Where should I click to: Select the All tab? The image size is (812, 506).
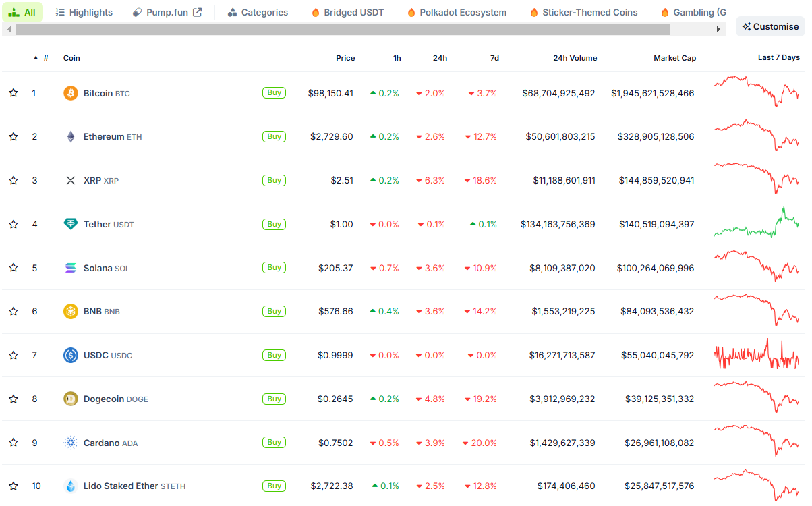22,12
